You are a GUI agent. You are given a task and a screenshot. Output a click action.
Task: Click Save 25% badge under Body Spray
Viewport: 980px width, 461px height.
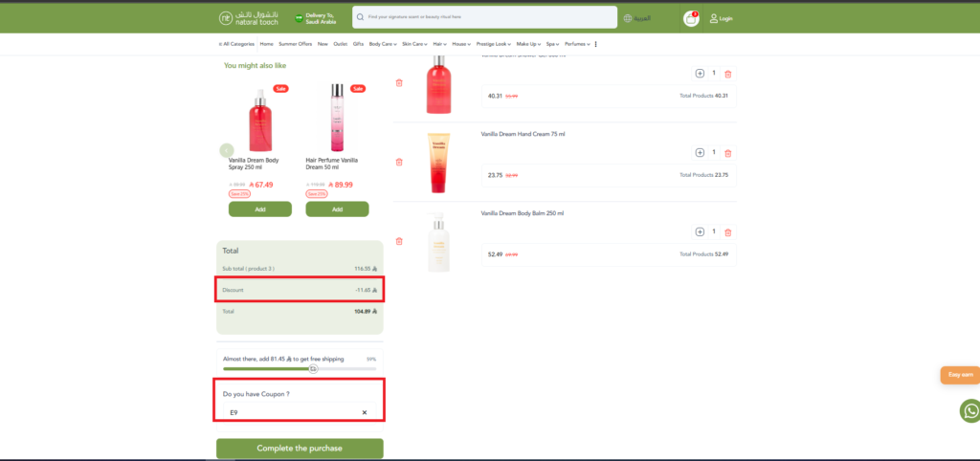coord(239,194)
